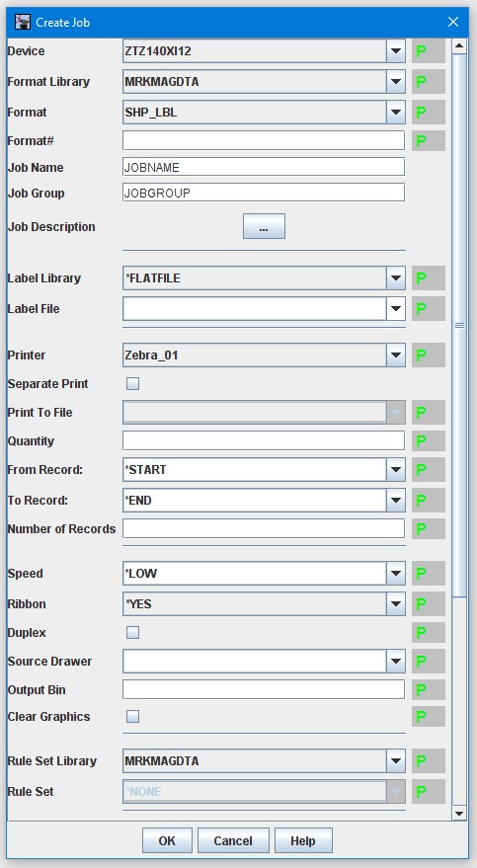Image resolution: width=477 pixels, height=868 pixels.
Task: Expand the Speed dropdown showing *LOW
Action: pyautogui.click(x=395, y=574)
